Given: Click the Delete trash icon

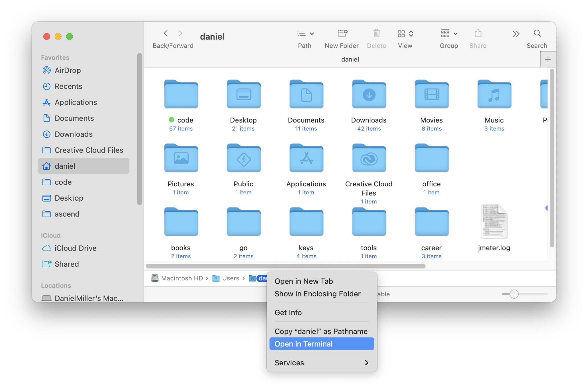Looking at the screenshot, I should 376,34.
